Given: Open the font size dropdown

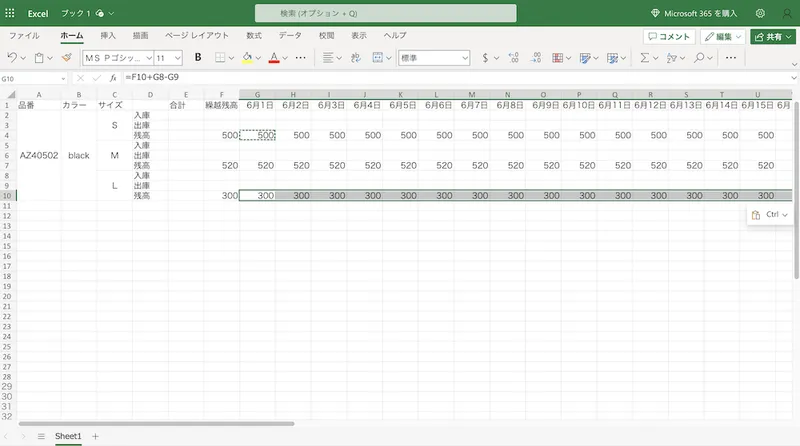Looking at the screenshot, I should click(178, 58).
